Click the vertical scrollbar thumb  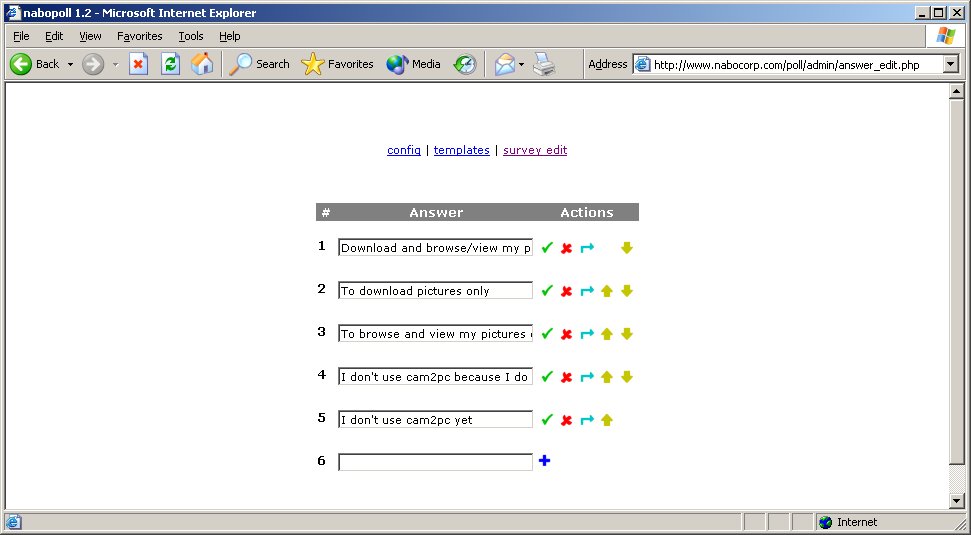coord(957,282)
